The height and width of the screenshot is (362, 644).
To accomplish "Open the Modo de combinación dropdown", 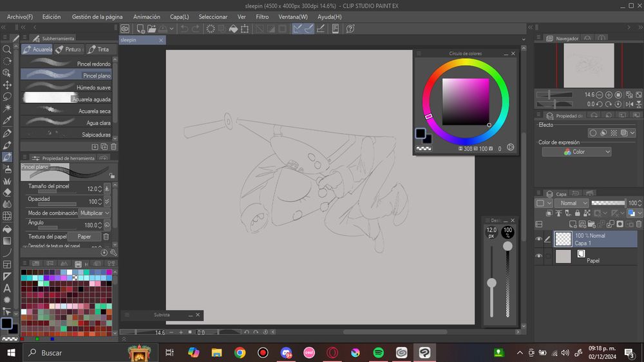I will click(x=95, y=213).
